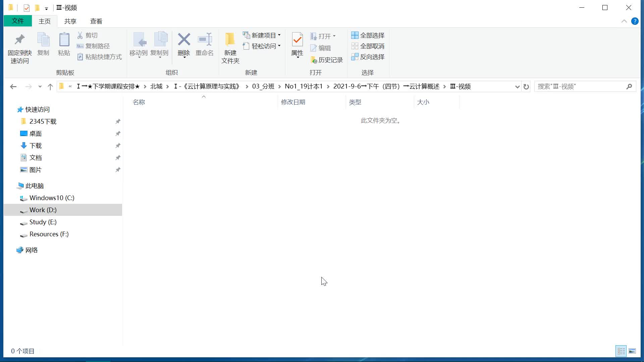Click the search magnifier icon
The image size is (644, 362).
pos(629,86)
